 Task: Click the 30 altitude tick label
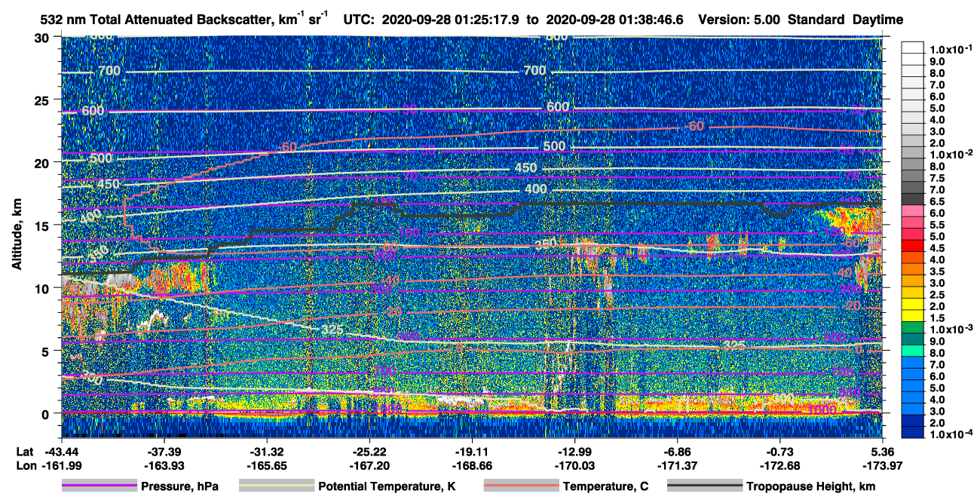pos(44,37)
